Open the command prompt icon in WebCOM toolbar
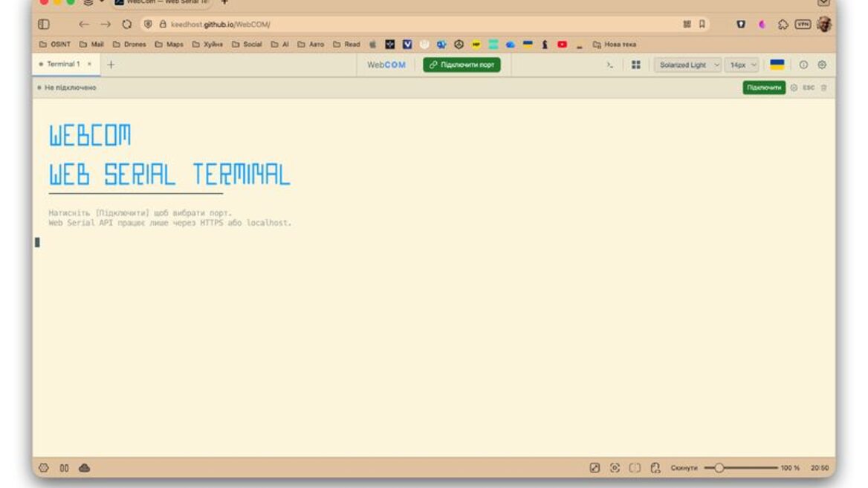This screenshot has width=868, height=488. tap(609, 65)
